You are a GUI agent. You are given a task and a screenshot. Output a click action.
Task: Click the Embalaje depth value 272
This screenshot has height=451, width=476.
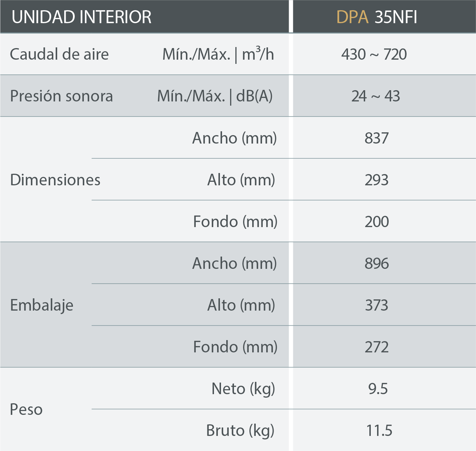coord(376,347)
